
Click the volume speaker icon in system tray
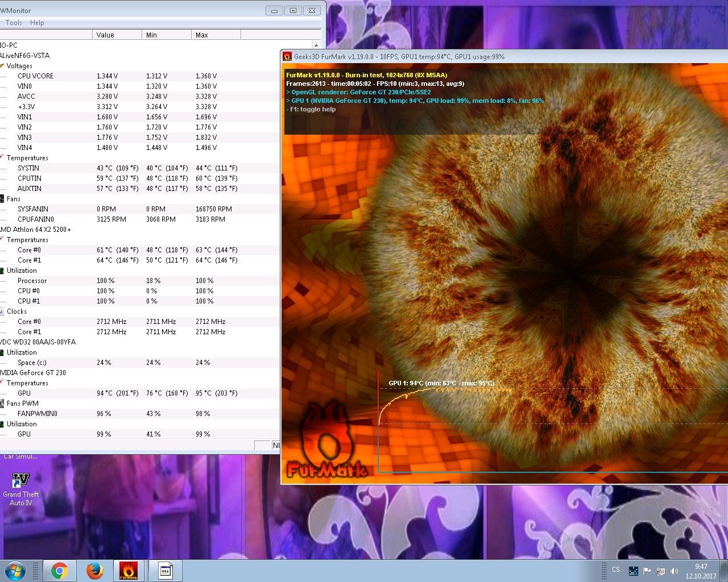(x=675, y=571)
